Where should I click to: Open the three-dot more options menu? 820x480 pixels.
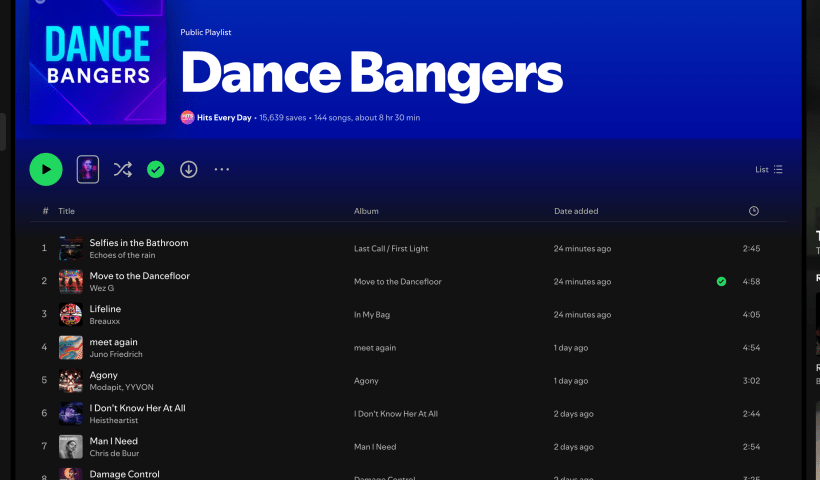[x=222, y=170]
